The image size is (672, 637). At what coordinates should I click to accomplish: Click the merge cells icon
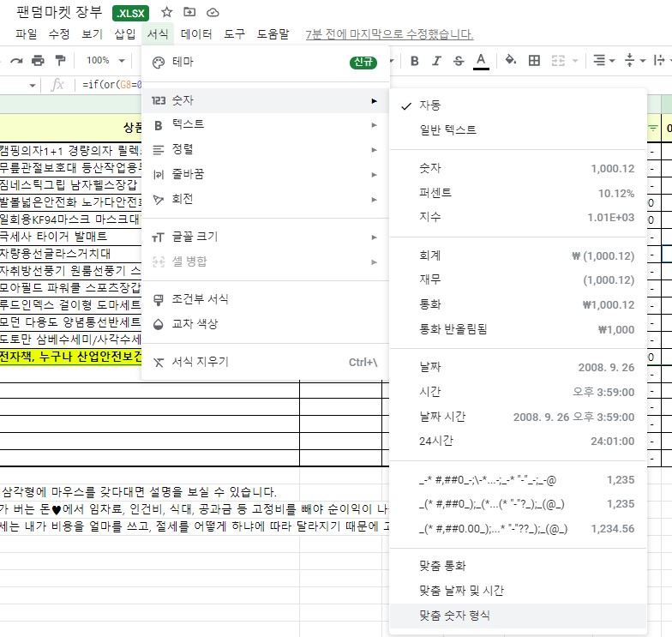click(558, 60)
